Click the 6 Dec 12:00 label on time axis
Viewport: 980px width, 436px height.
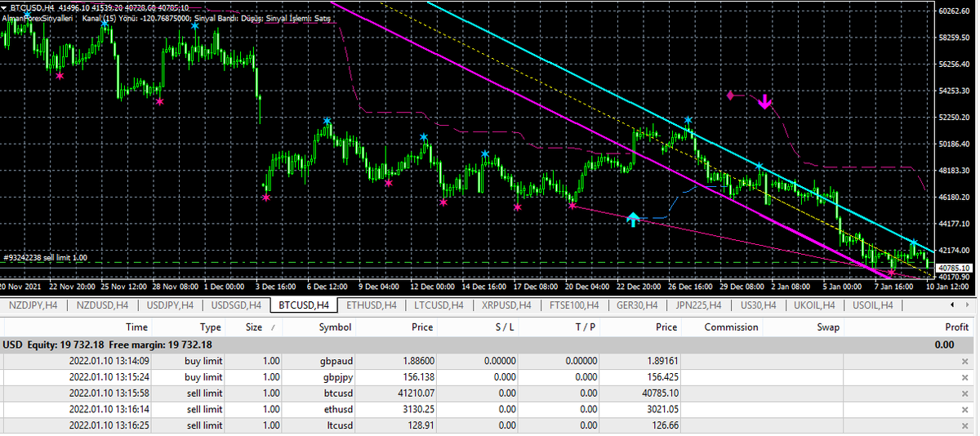[328, 287]
